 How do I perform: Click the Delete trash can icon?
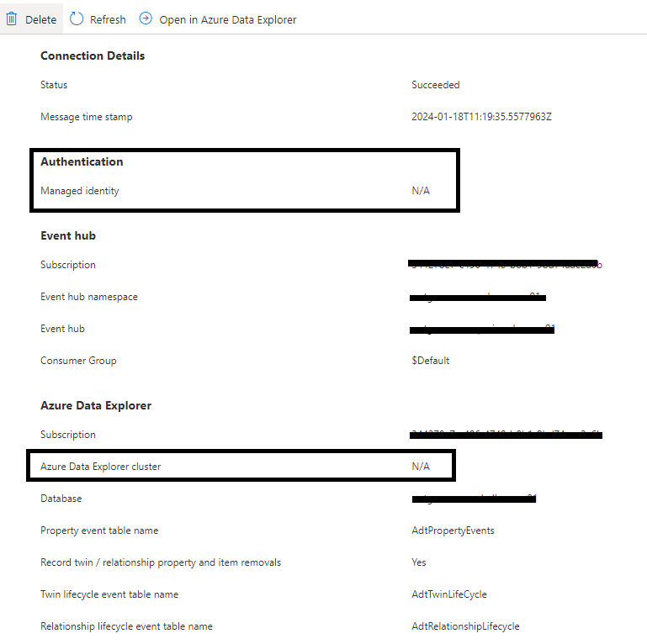pos(12,19)
